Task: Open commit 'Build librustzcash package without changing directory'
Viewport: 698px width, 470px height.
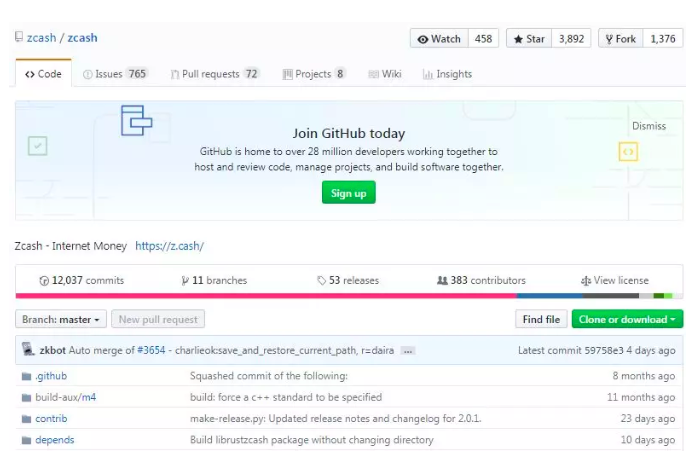Action: coord(312,440)
